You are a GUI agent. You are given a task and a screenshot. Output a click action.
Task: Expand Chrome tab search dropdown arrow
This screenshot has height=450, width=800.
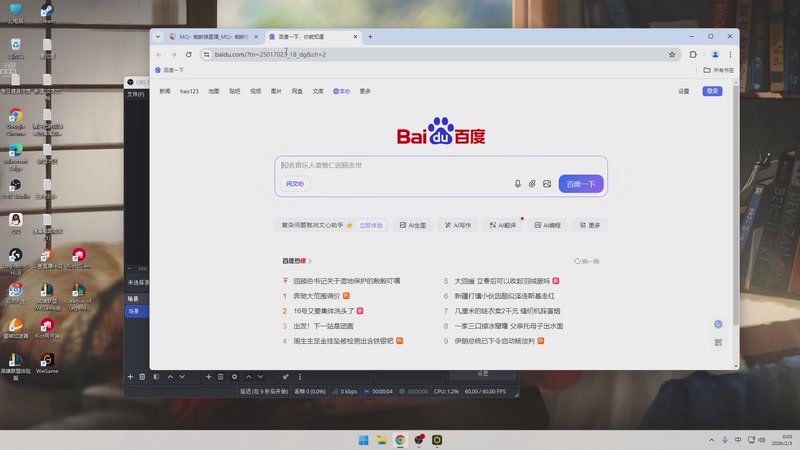158,37
